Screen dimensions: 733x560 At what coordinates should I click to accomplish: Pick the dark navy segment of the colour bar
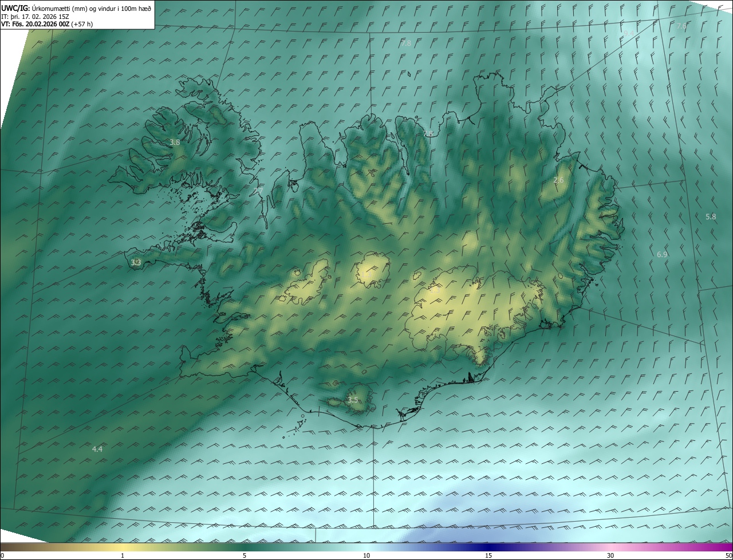click(488, 547)
